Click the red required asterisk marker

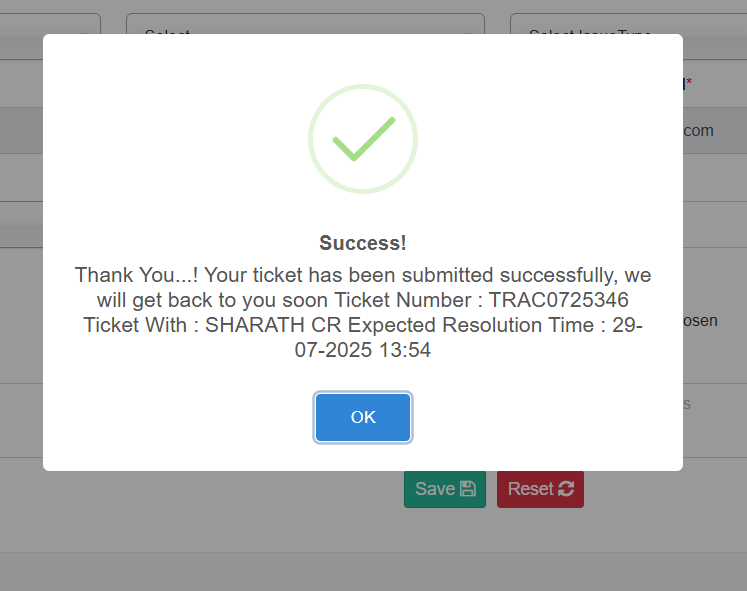tap(689, 84)
